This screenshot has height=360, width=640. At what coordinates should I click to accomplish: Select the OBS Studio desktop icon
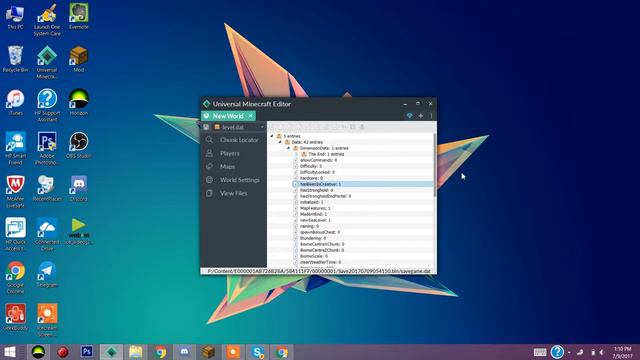click(79, 145)
